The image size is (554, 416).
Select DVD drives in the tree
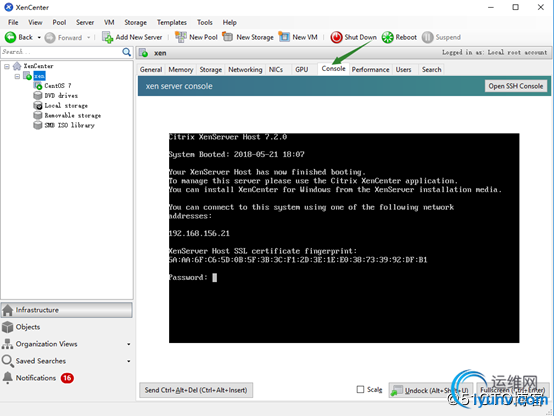click(61, 96)
